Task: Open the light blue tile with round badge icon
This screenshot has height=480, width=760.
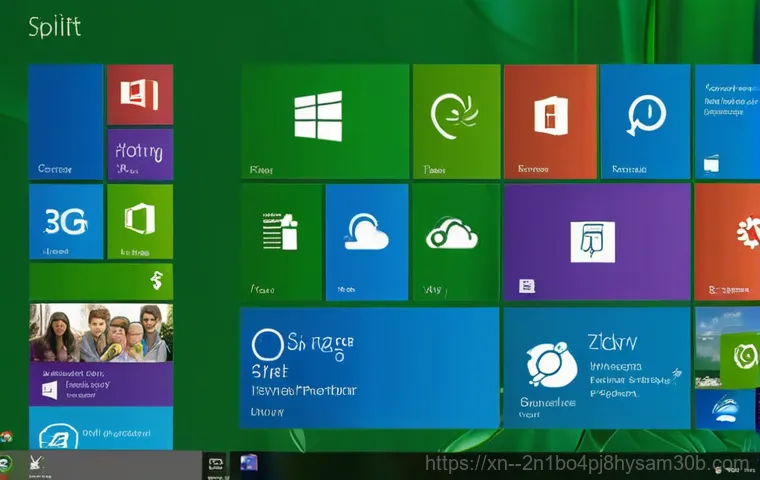Action: click(x=101, y=428)
